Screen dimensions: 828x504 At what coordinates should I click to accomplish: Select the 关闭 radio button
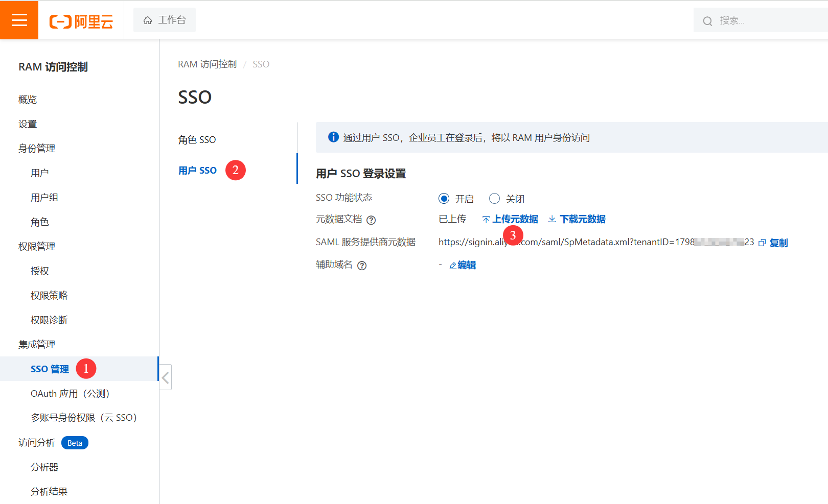(494, 199)
